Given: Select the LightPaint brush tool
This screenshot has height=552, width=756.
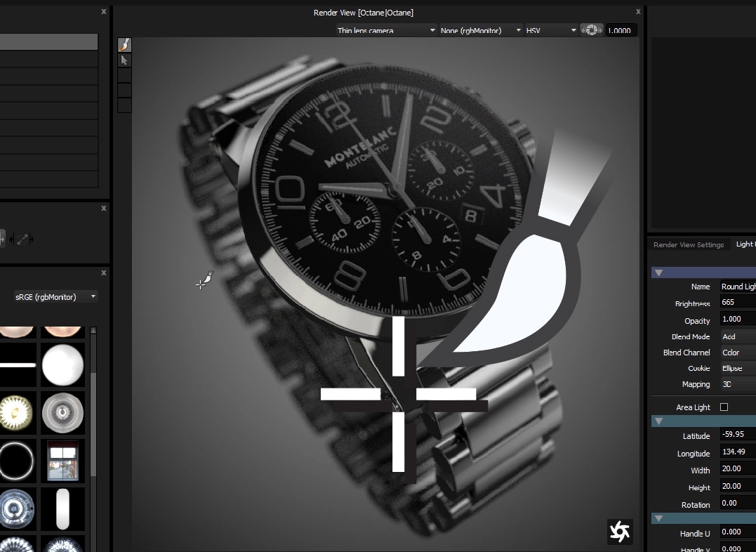Looking at the screenshot, I should pos(124,45).
